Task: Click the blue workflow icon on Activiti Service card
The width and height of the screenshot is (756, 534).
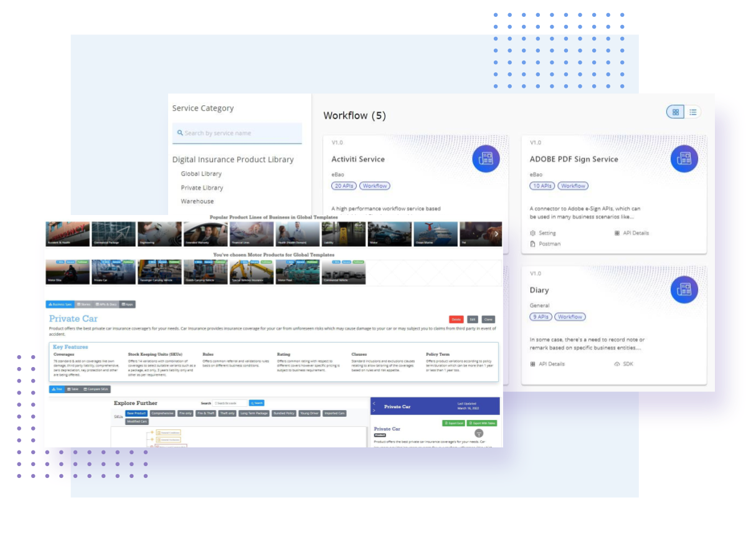Action: [x=486, y=158]
